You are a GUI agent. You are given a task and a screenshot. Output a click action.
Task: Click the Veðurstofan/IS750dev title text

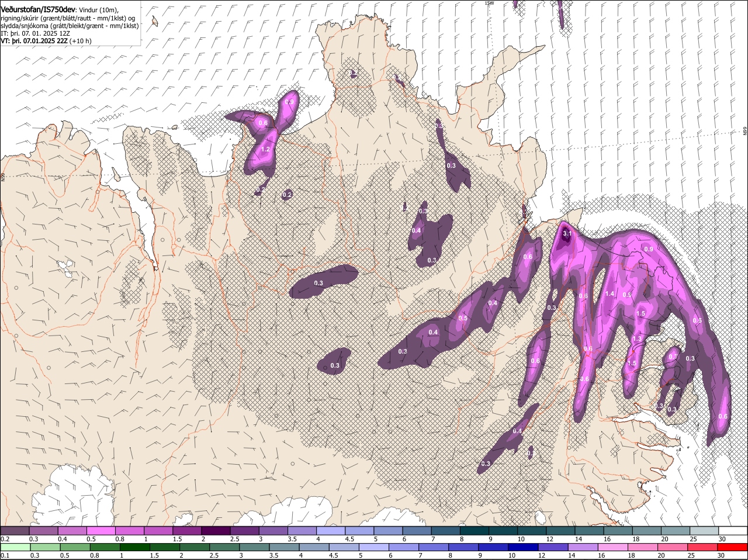point(38,10)
